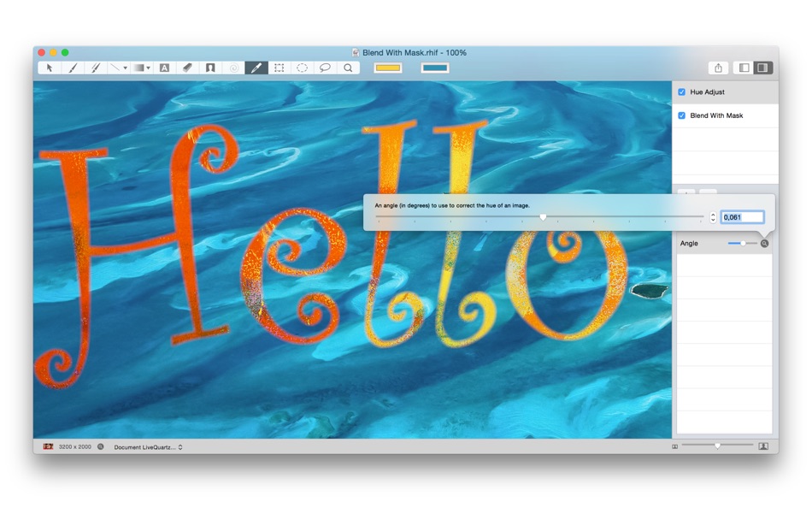812x508 pixels.
Task: Click the blue background color swatch
Action: [434, 68]
